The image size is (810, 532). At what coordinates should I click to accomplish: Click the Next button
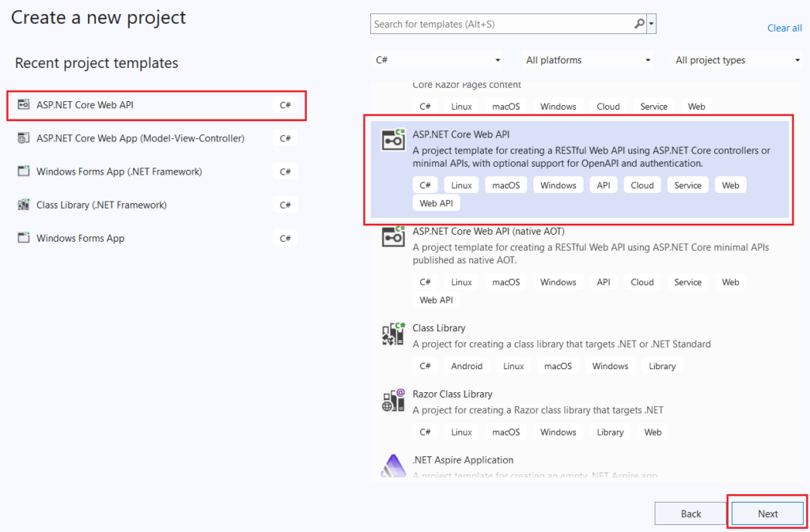pyautogui.click(x=767, y=514)
